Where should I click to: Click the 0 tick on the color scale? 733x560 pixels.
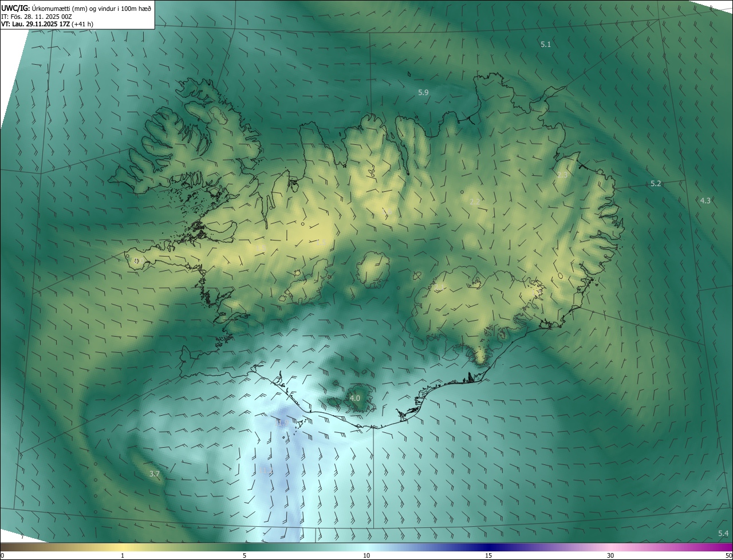tap(2, 555)
